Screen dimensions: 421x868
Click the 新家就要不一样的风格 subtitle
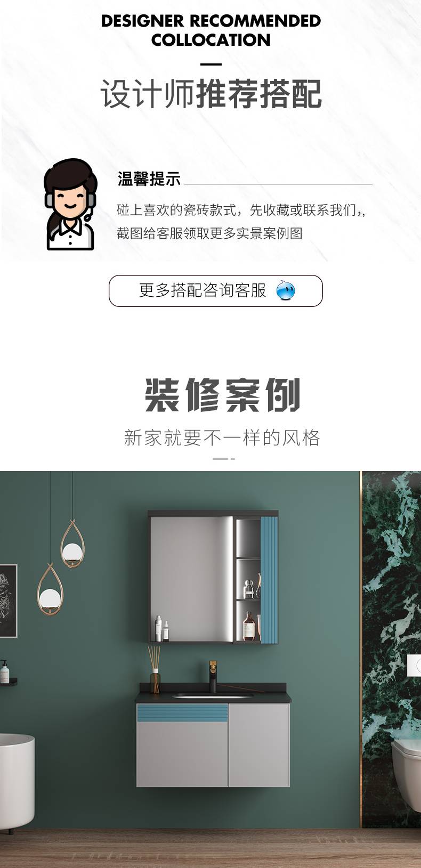[222, 437]
